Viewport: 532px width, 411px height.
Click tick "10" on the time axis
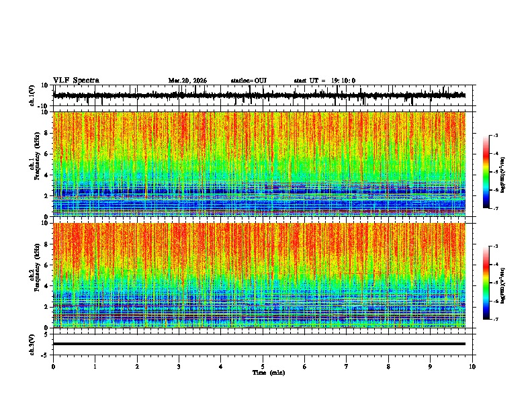coord(472,366)
